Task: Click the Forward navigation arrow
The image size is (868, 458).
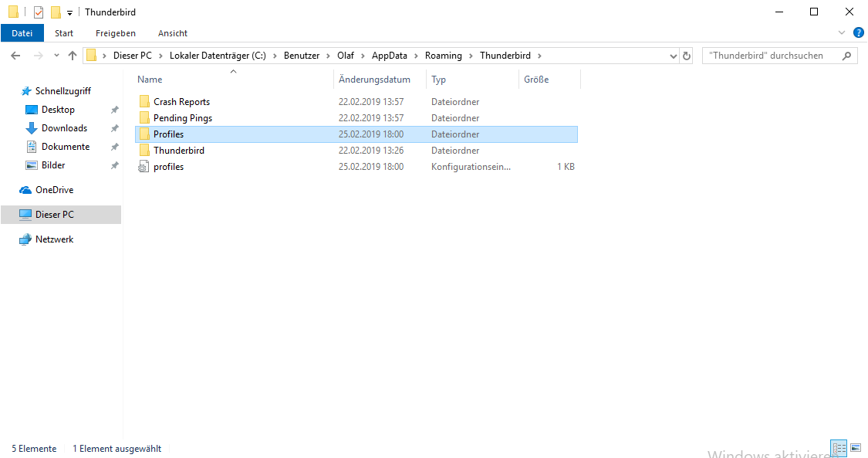Action: click(x=39, y=56)
